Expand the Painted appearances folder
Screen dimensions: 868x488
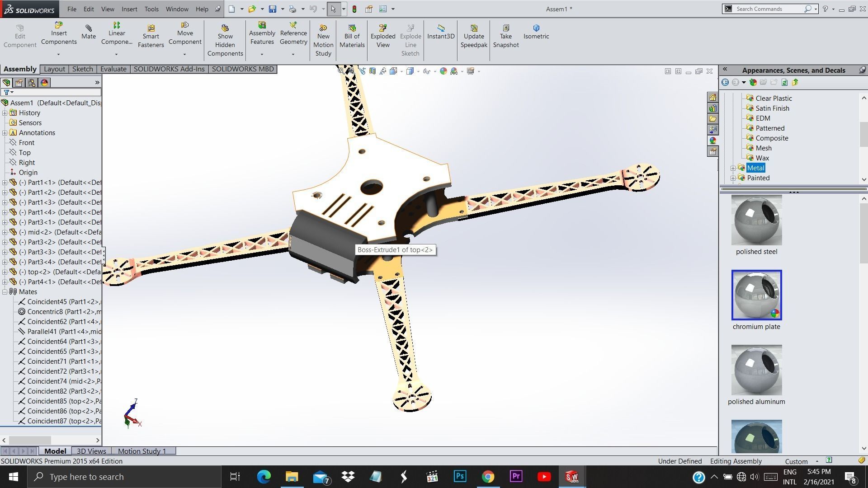(733, 178)
